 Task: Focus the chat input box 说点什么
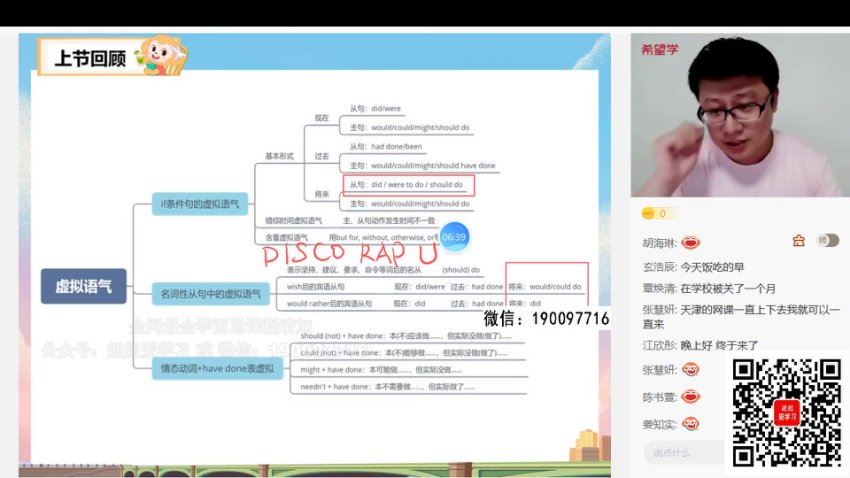(683, 453)
